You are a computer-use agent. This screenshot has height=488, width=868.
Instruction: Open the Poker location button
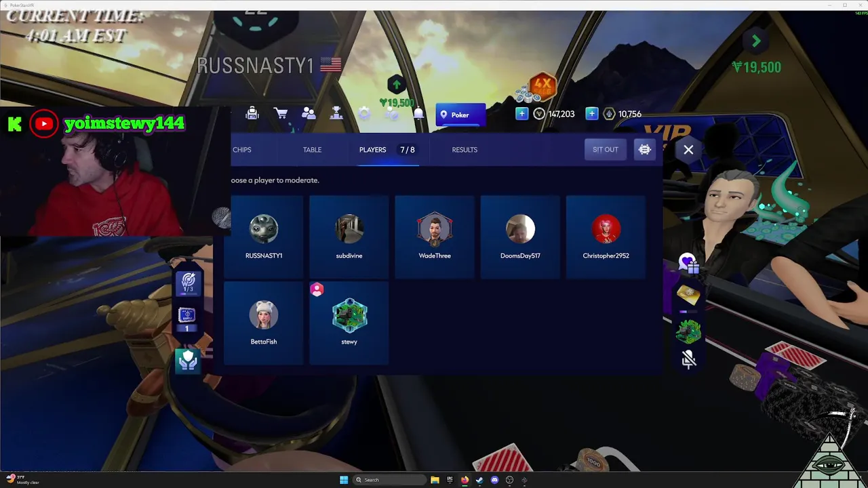point(460,115)
